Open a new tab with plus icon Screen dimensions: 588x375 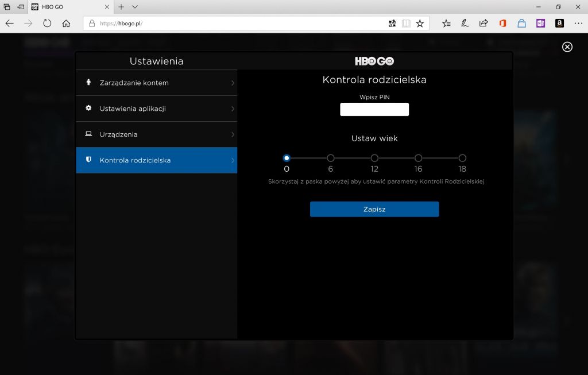(121, 7)
